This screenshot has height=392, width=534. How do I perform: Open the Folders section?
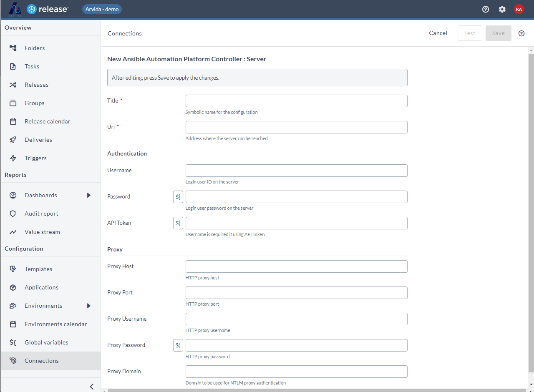tap(35, 48)
